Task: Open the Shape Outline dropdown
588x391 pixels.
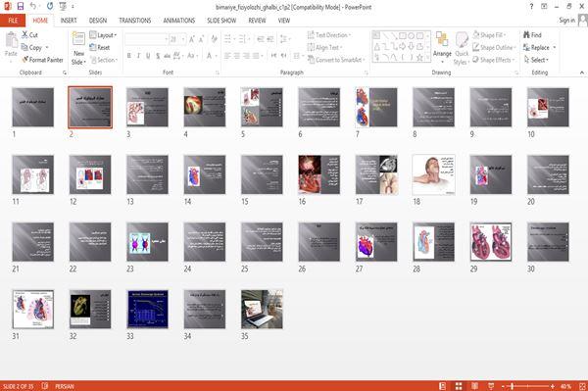Action: [x=494, y=47]
